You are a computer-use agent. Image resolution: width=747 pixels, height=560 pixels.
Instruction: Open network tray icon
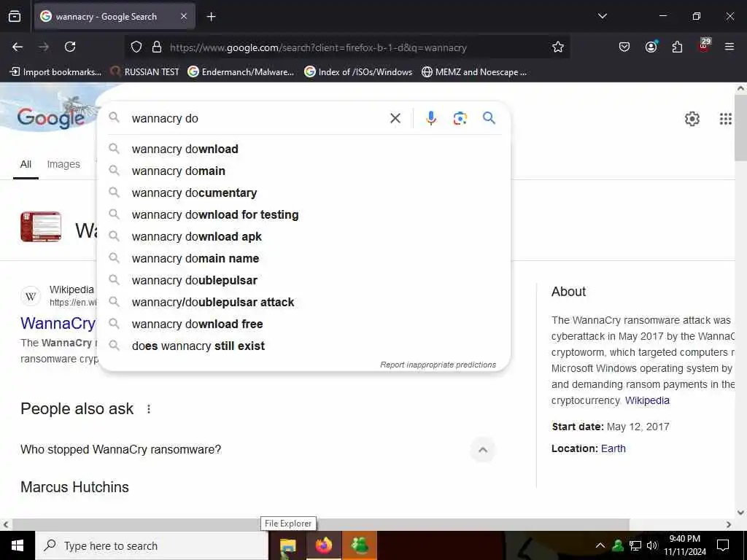tap(635, 545)
